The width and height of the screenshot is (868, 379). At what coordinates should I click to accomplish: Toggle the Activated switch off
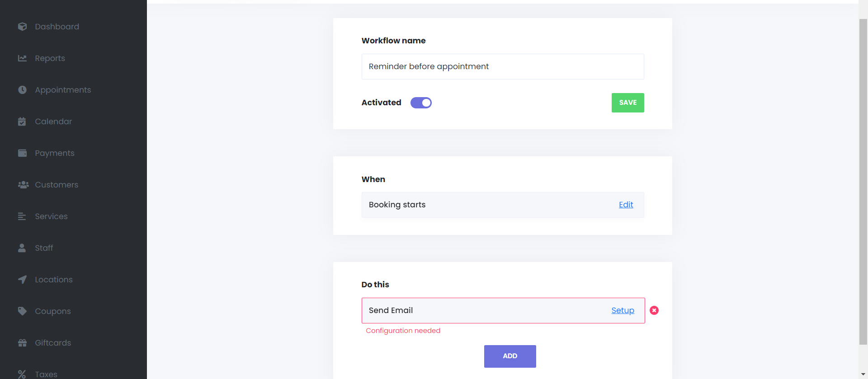click(421, 103)
